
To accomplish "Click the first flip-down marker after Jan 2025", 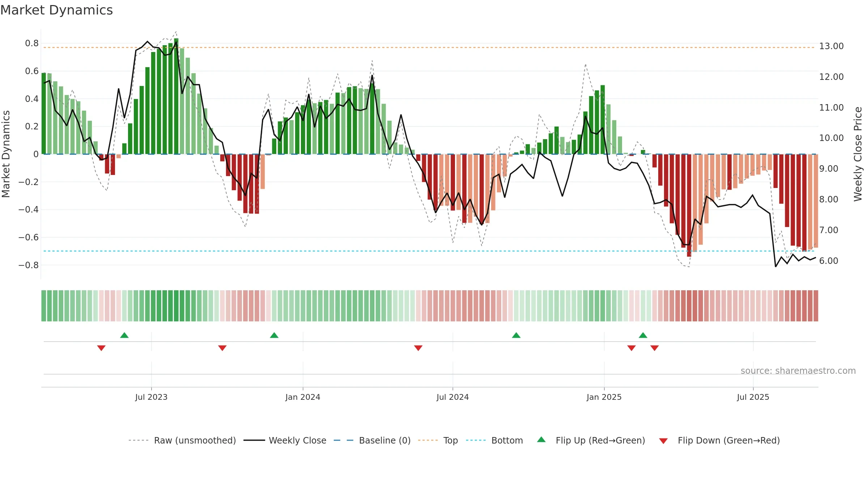I will tap(631, 348).
